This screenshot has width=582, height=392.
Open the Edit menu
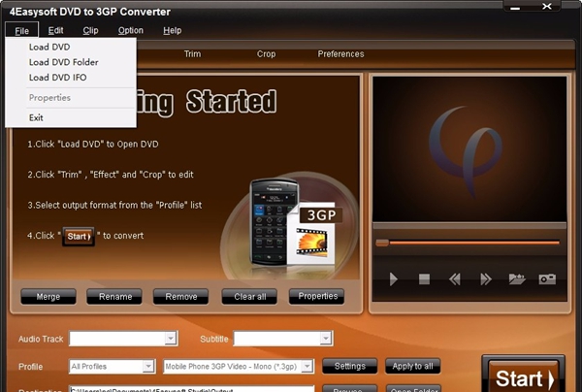pos(55,30)
